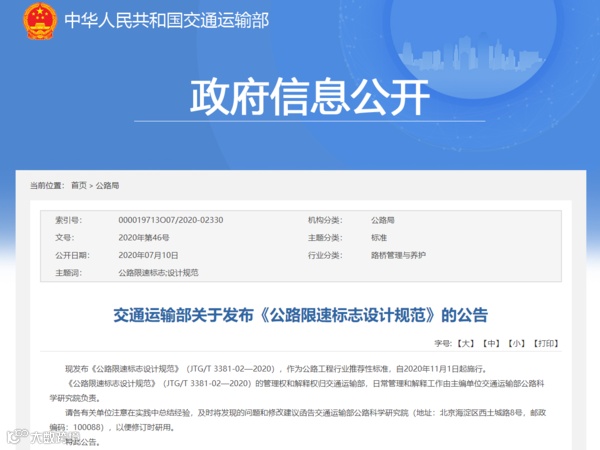Viewport: 600px width, 450px height.
Task: Click the 文号 label
Action: [65, 238]
